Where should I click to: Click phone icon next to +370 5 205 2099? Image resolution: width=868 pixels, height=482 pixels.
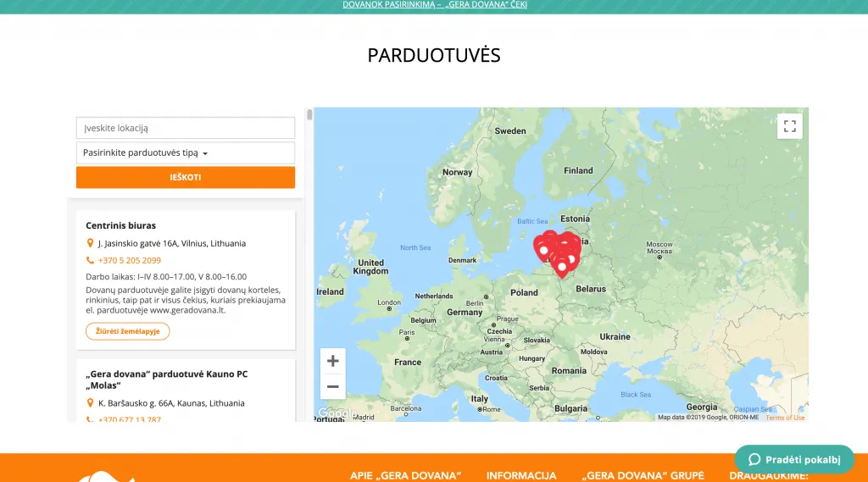pyautogui.click(x=90, y=260)
